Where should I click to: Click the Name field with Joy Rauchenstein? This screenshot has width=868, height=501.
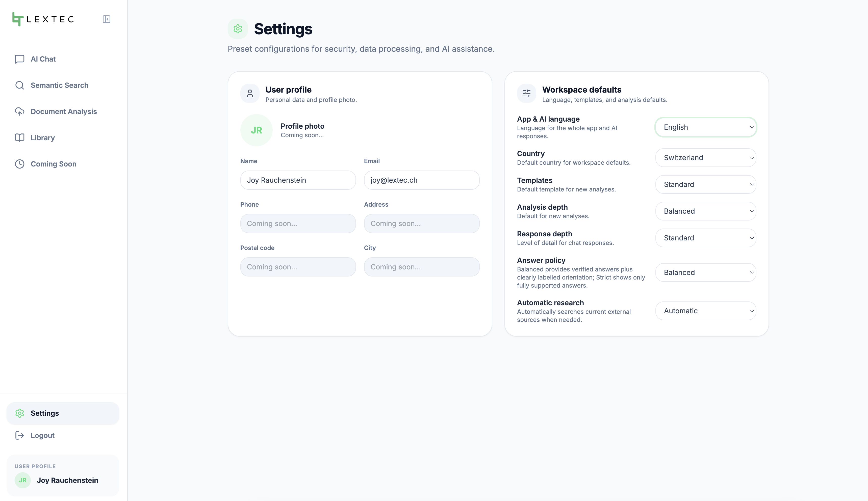298,180
